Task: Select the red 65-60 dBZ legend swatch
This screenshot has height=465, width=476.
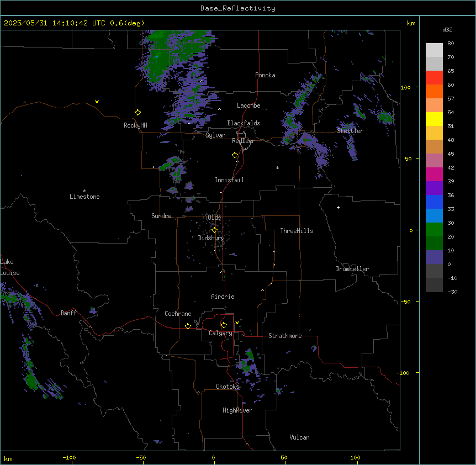Action: pyautogui.click(x=434, y=77)
